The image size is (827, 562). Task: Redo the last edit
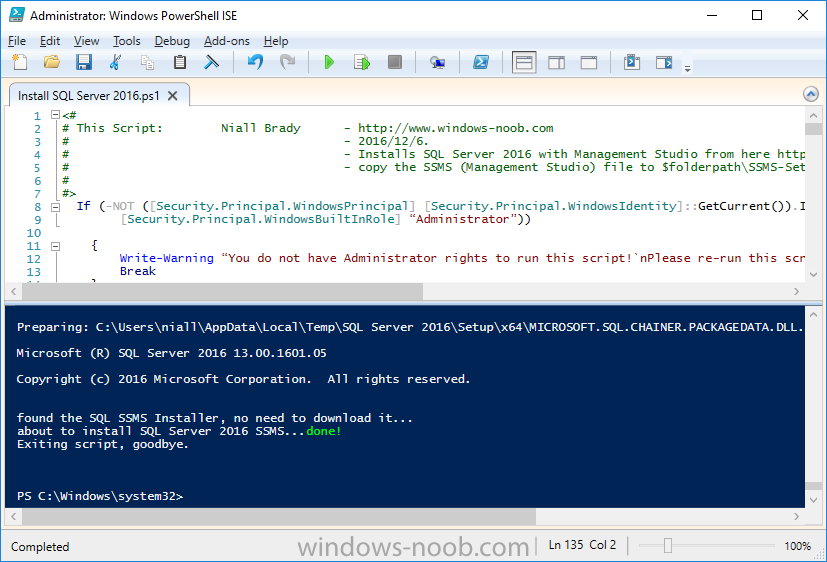(287, 62)
